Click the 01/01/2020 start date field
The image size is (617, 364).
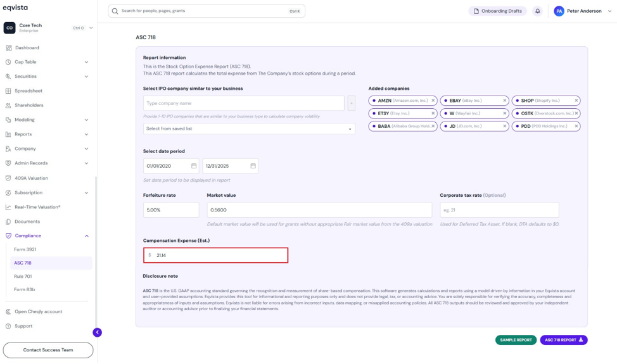click(x=171, y=166)
